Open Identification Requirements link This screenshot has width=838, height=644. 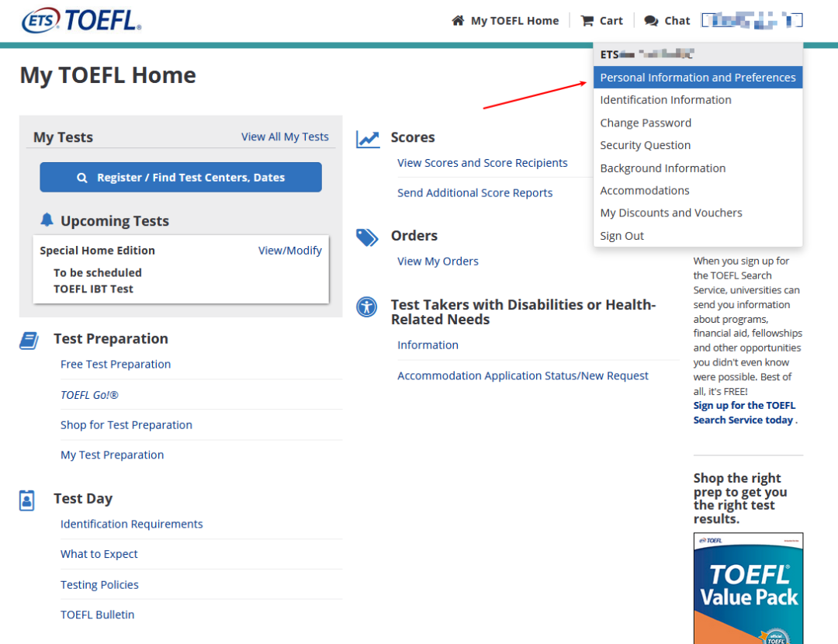131,525
